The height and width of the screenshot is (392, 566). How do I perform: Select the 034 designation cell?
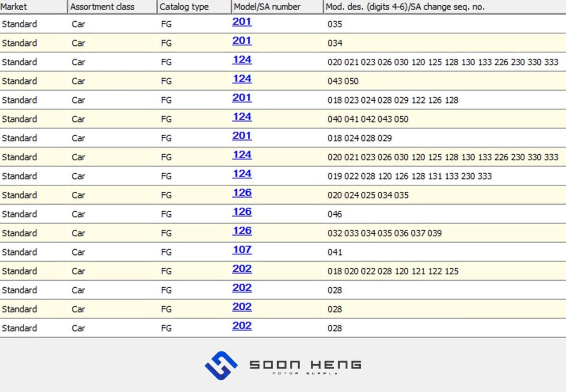[335, 43]
